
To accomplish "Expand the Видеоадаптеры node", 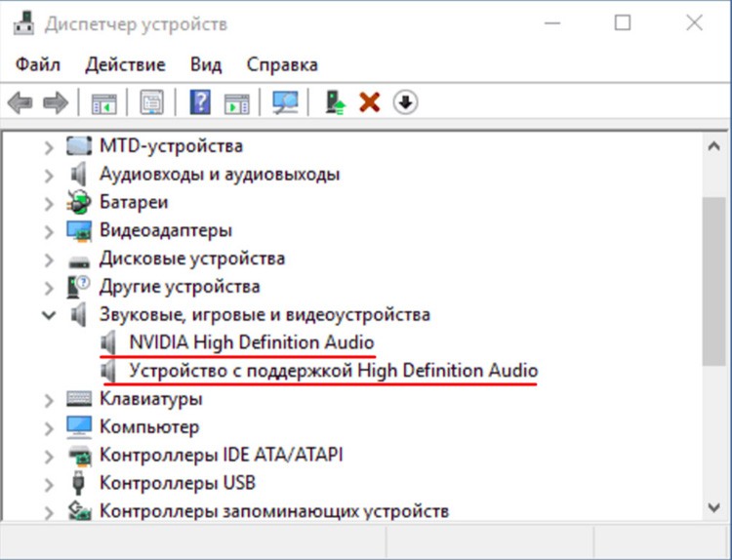I will 49,232.
